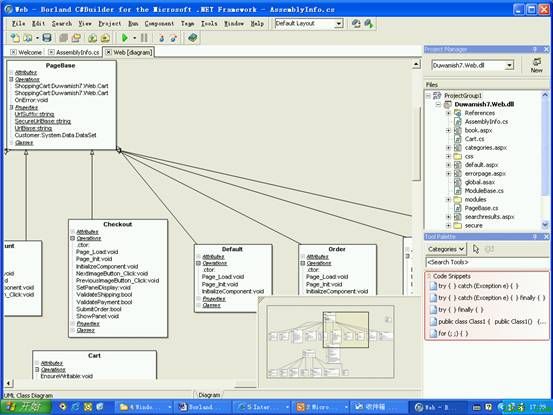The image size is (553, 415).
Task: Collapse Operations section in Default class
Action: tap(199, 263)
